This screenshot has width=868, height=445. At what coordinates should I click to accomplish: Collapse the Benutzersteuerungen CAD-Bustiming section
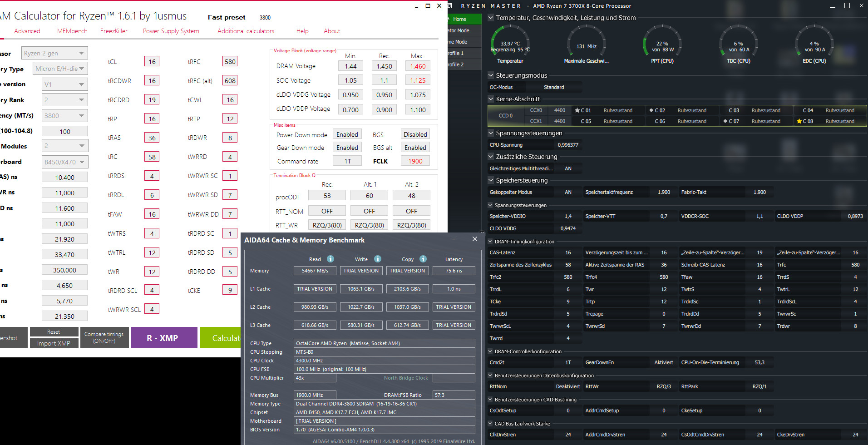(x=490, y=400)
